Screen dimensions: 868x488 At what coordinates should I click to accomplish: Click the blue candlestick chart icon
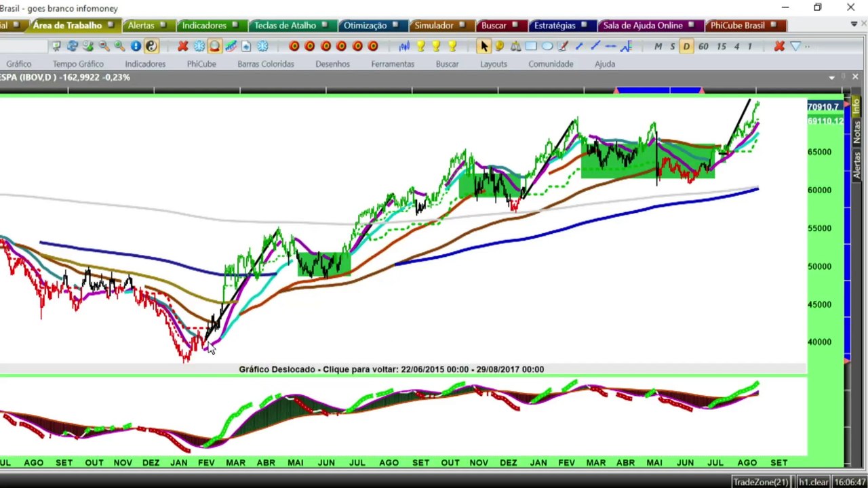click(405, 46)
